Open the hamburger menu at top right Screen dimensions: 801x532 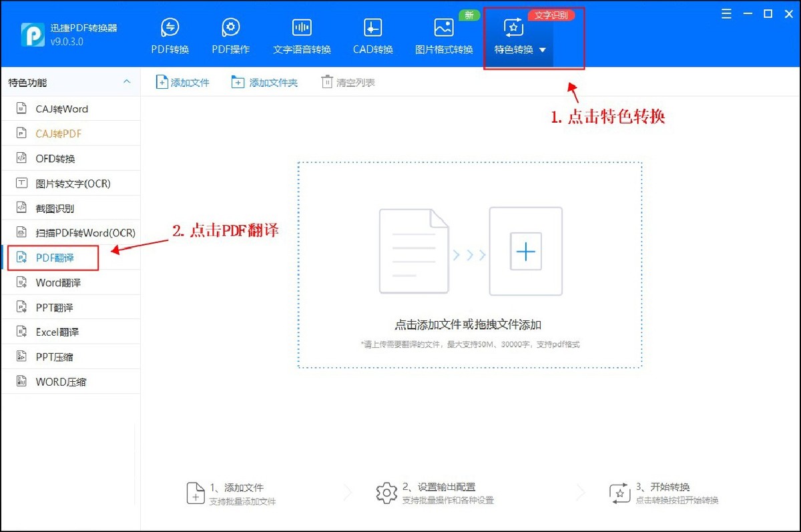pos(726,13)
